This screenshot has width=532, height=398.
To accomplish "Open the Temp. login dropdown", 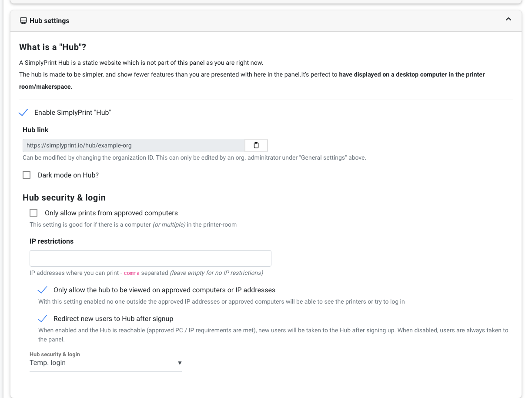I will [106, 363].
